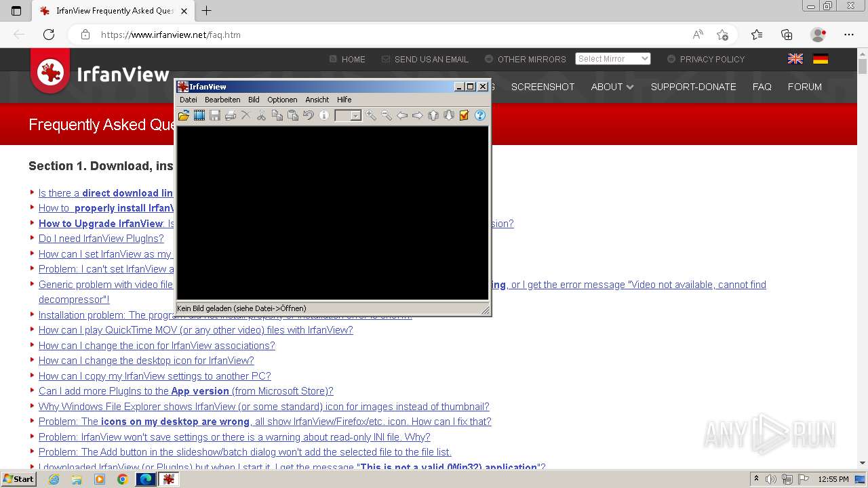Viewport: 868px width, 488px height.
Task: Go to next image with right arrow
Action: [x=418, y=116]
